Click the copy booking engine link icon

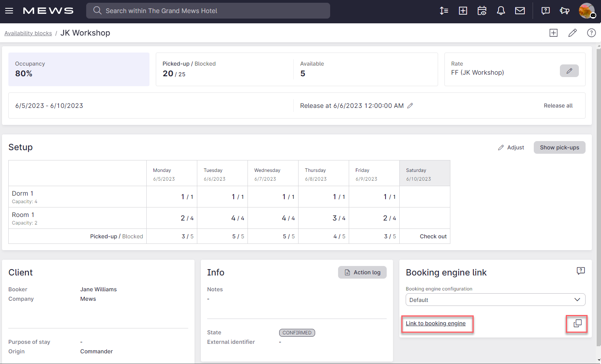pyautogui.click(x=577, y=324)
